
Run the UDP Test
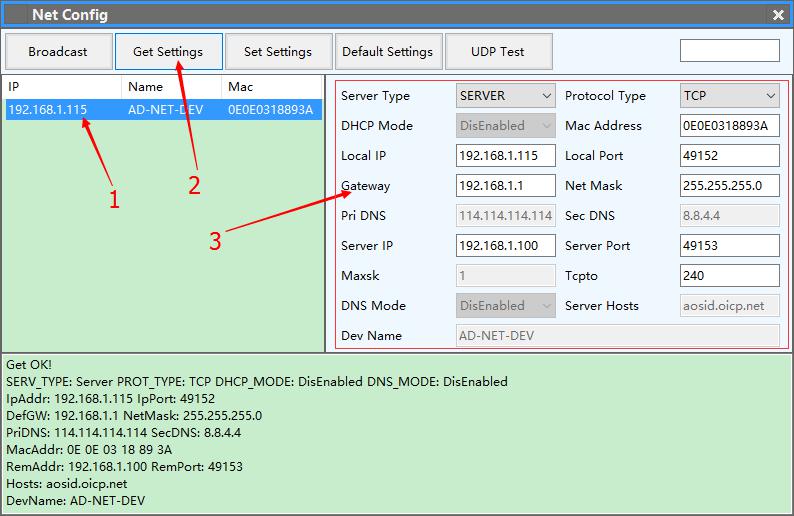498,52
